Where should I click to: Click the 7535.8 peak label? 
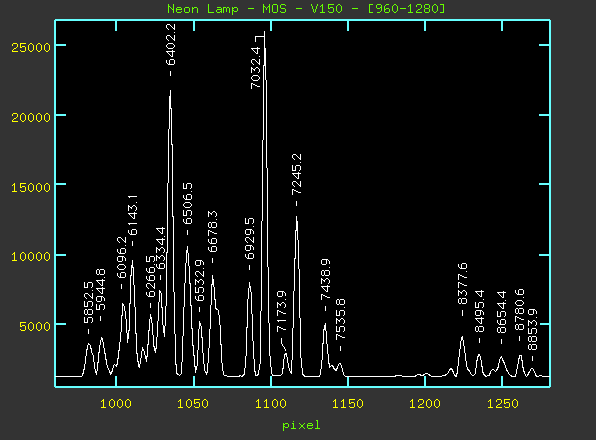tap(341, 320)
